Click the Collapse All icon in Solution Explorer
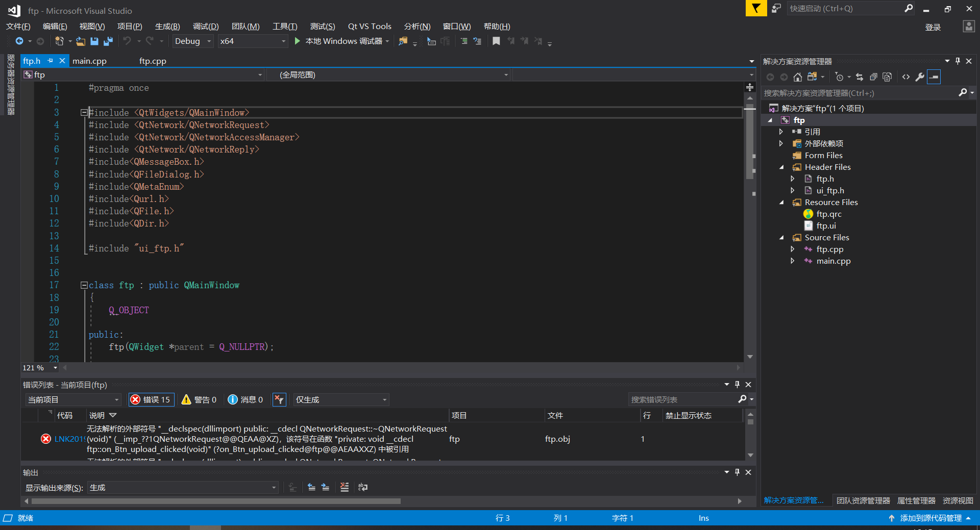This screenshot has height=530, width=980. [x=873, y=77]
